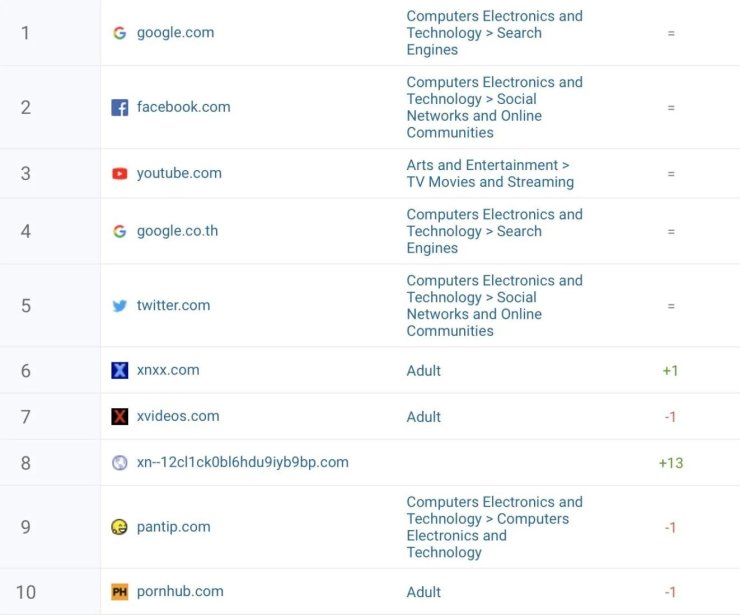Open the xn--12cl1ck0bl6hdu9iyb9bp.com link
This screenshot has height=615, width=740.
click(x=243, y=462)
